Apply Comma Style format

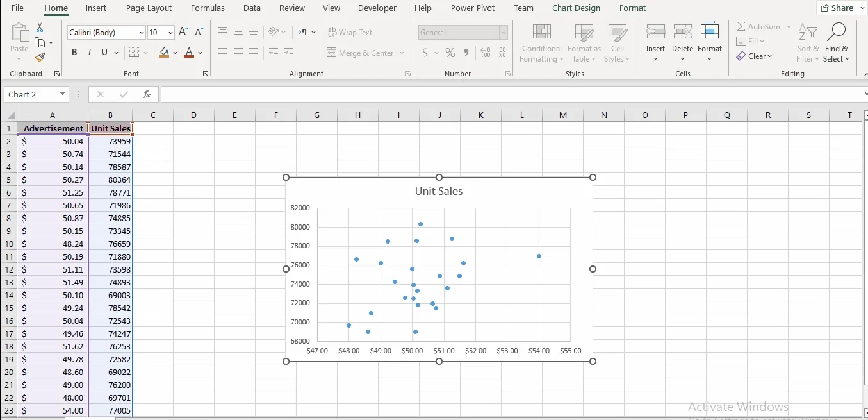(x=466, y=53)
